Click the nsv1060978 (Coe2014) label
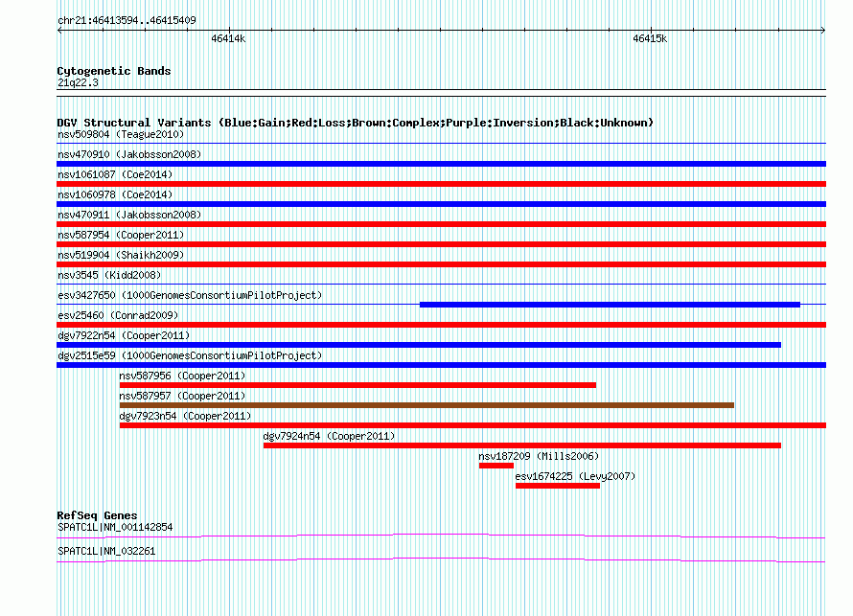 click(115, 194)
